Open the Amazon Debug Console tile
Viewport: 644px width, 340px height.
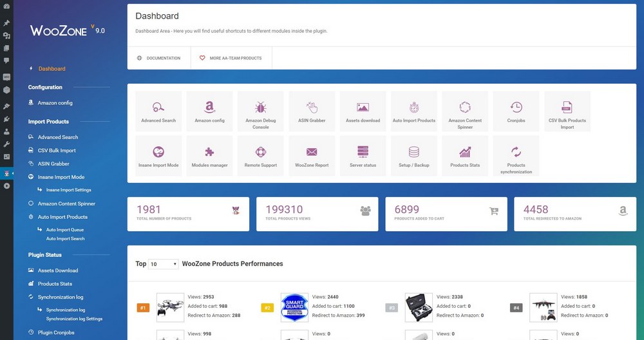[x=260, y=111]
